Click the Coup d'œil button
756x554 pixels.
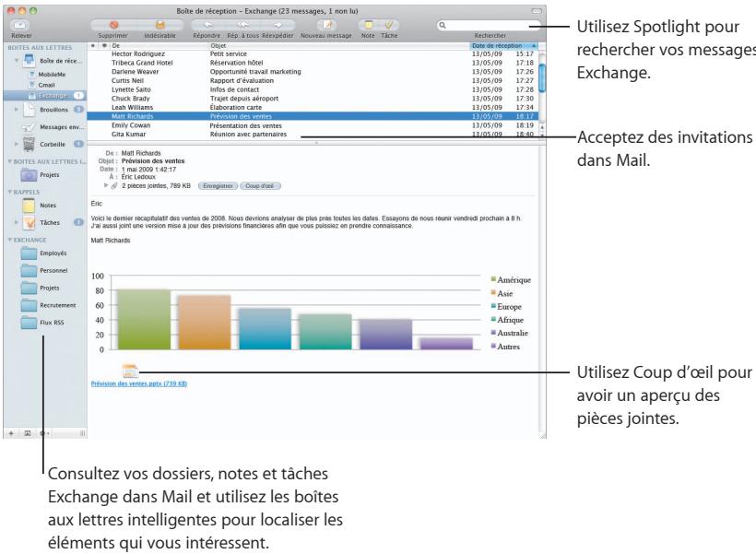pyautogui.click(x=260, y=186)
